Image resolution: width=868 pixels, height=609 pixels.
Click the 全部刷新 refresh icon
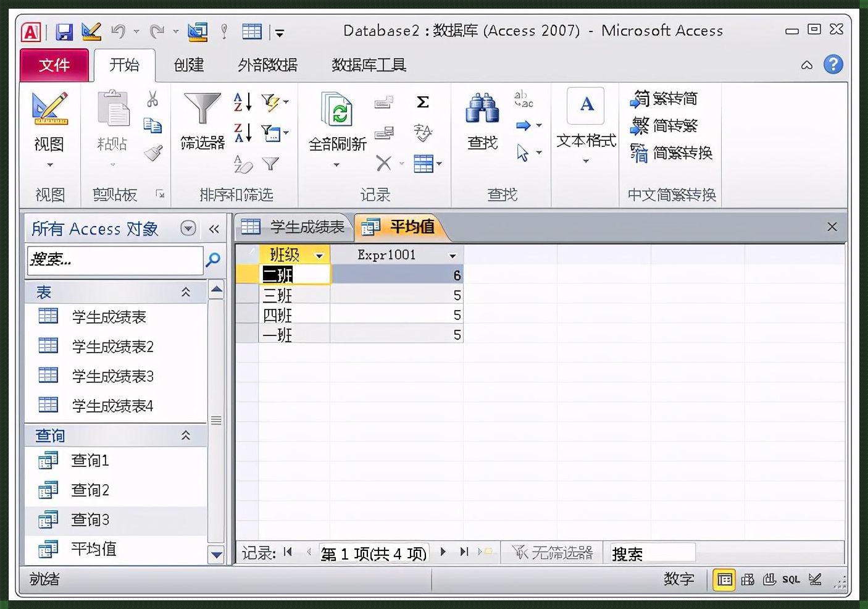[336, 109]
